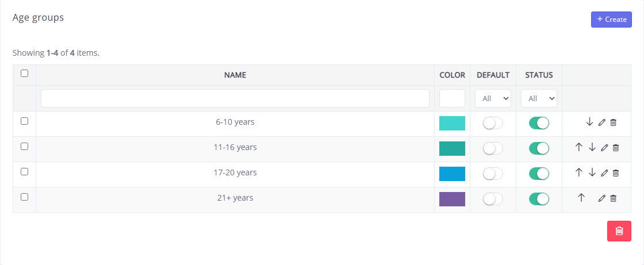This screenshot has height=265, width=644.
Task: Delete the 6-10 years age group
Action: [613, 122]
